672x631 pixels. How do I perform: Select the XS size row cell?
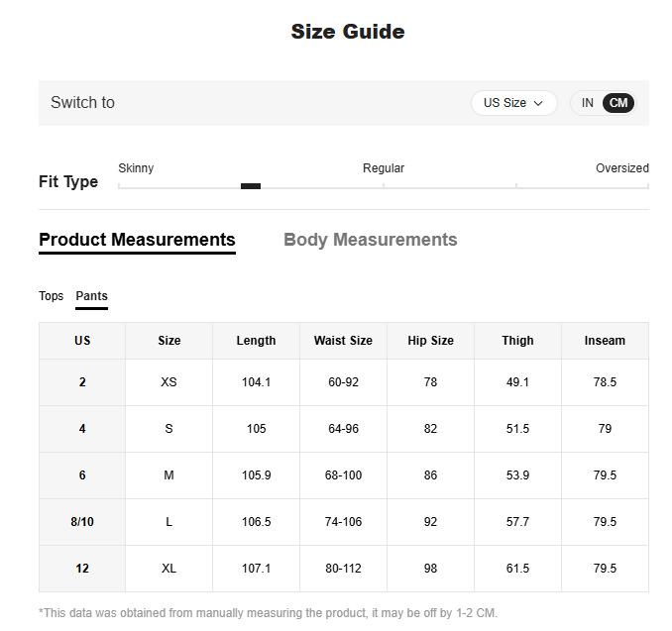click(168, 382)
